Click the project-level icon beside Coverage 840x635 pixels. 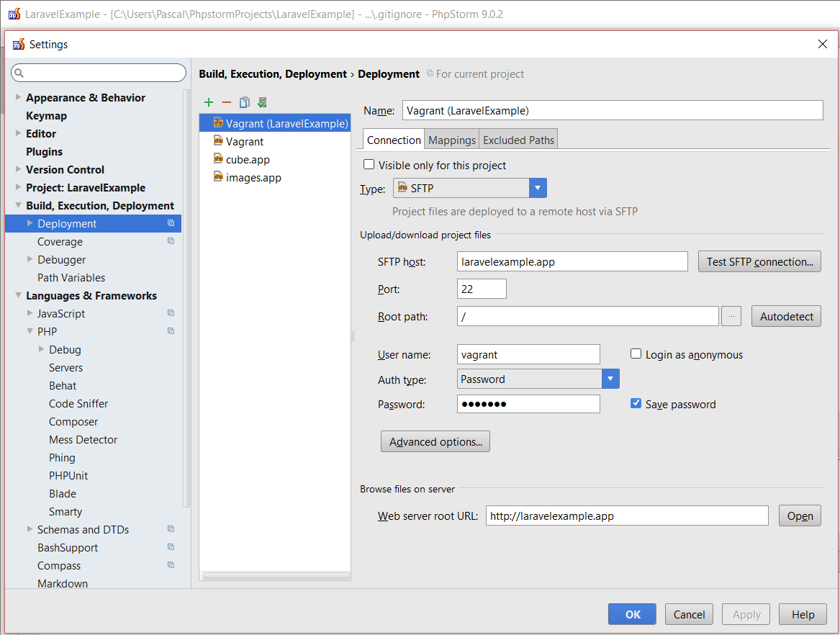(x=171, y=242)
